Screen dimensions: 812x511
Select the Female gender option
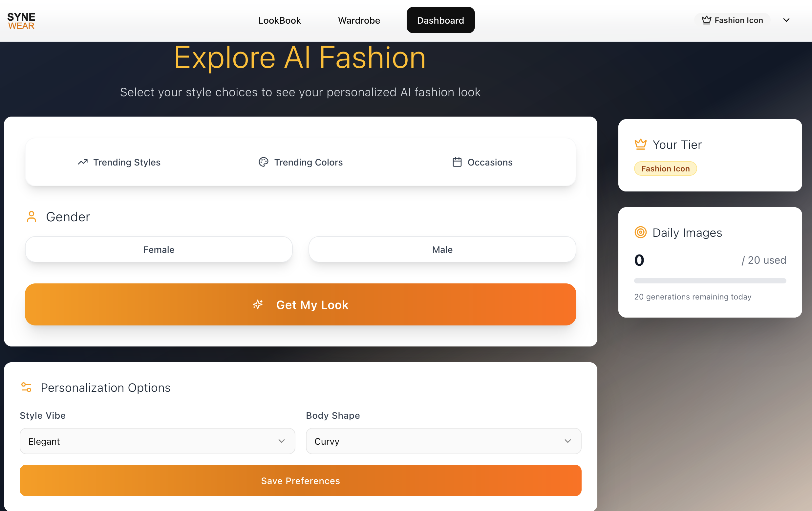click(159, 250)
